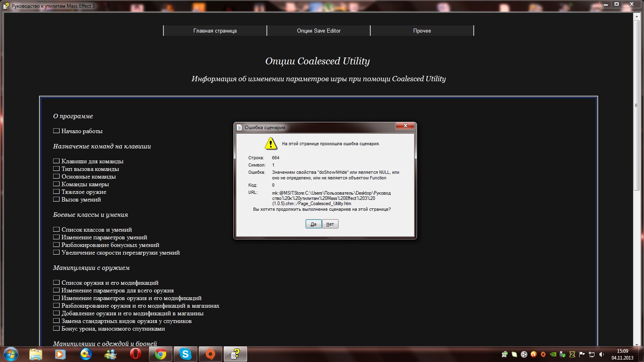Click the "Манипуляции с оружием" heading
Screen dimensions: 644x362
coord(91,268)
